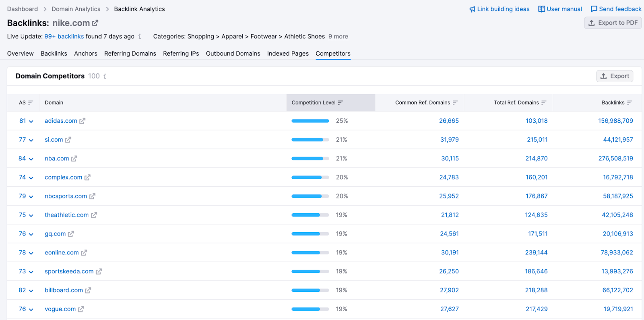Viewport: 644px width, 320px height.
Task: Sort by Total Ref. Domains sort icon
Action: pos(544,103)
